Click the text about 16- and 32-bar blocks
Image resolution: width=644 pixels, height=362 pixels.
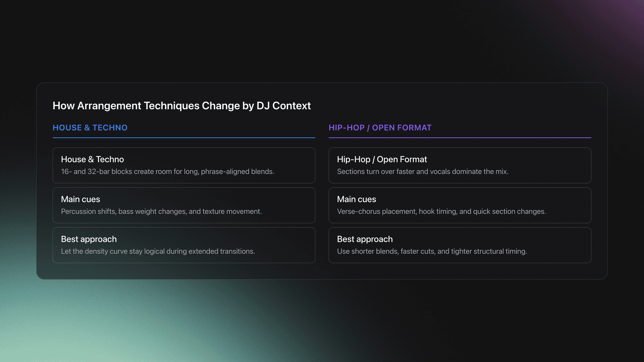[x=168, y=171]
